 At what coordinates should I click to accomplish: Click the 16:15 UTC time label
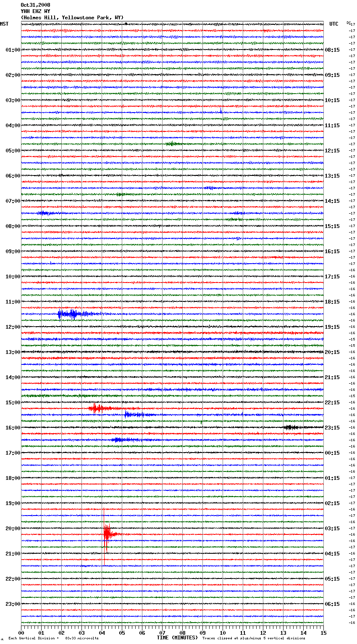[x=332, y=251]
